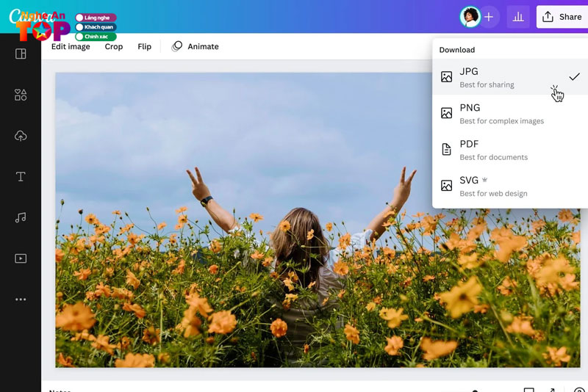Select the Text tool icon in sidebar
The image size is (588, 392).
[21, 176]
